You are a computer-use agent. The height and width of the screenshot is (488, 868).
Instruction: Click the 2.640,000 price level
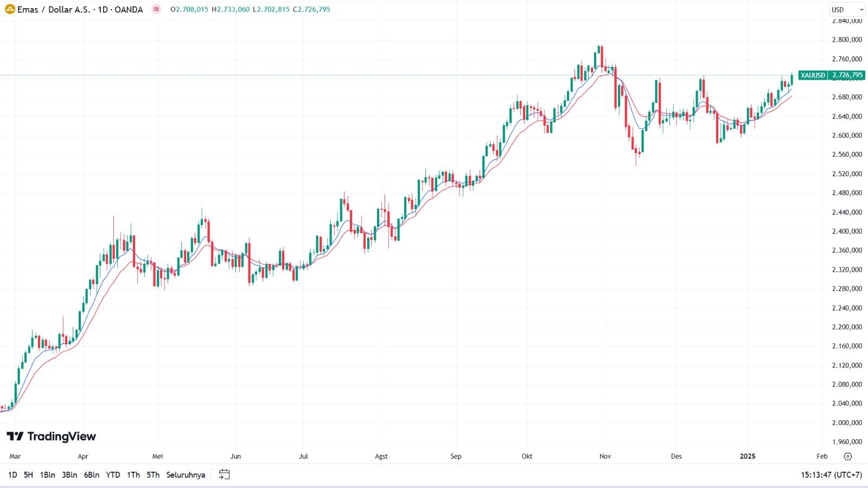tap(847, 117)
